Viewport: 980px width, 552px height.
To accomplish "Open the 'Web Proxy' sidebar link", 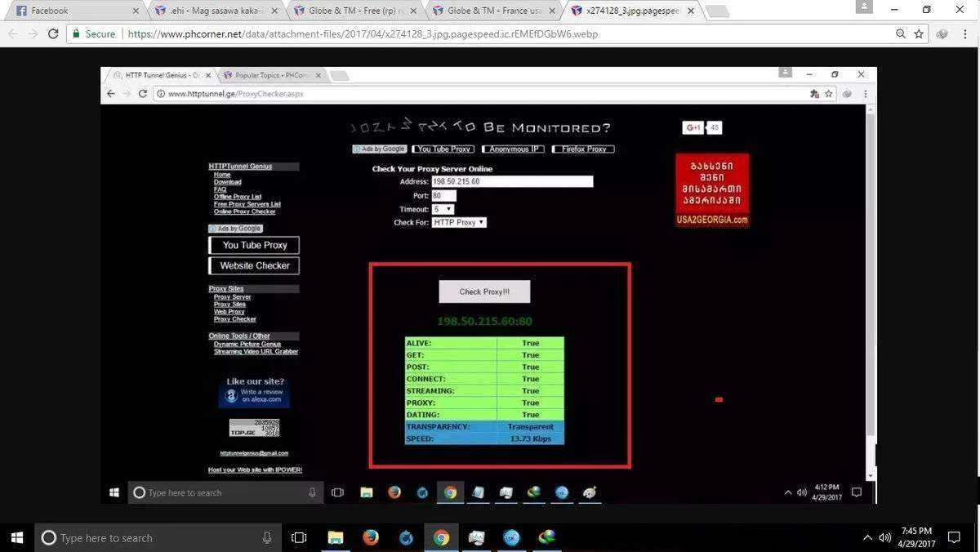I will click(x=229, y=312).
